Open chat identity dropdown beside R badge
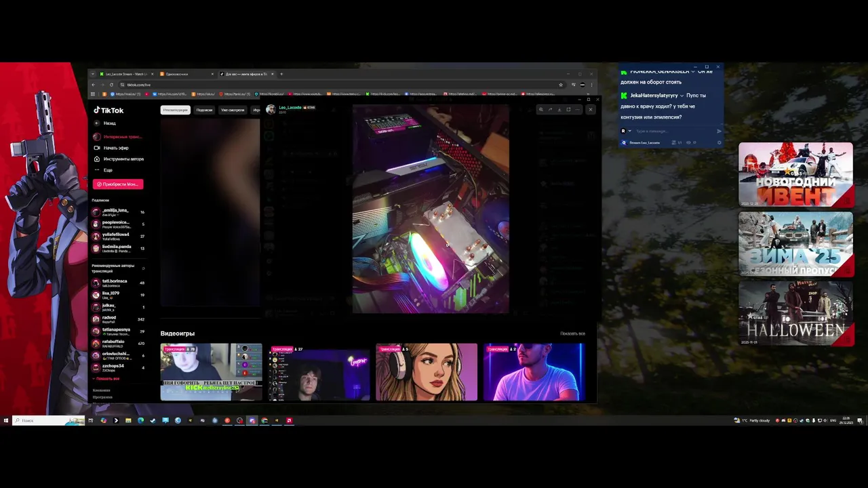Viewport: 868px width, 488px height. point(629,131)
